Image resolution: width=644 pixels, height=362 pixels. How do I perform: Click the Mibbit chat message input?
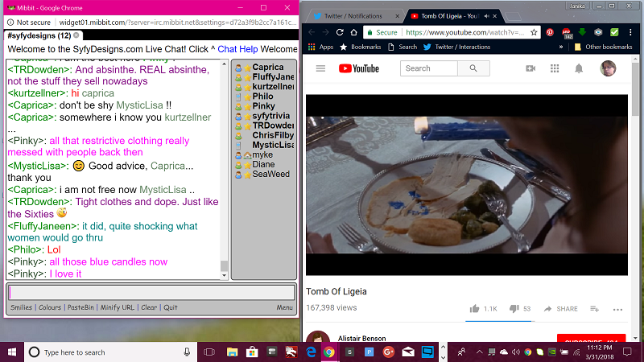click(151, 292)
